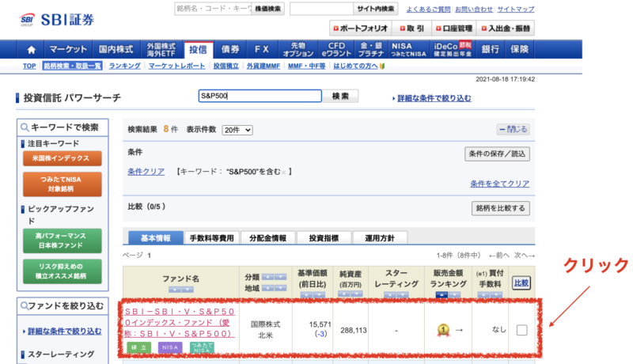Click the サイト内検索 button

click(375, 9)
